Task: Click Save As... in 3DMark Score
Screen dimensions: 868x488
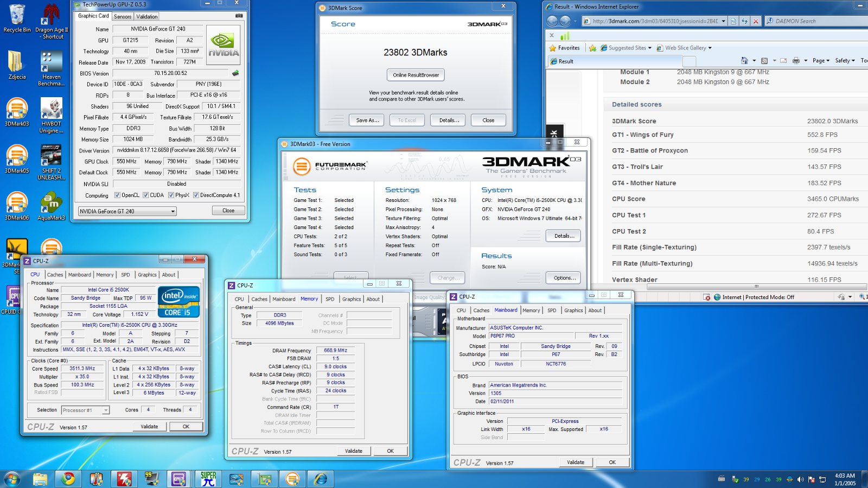Action: (367, 121)
